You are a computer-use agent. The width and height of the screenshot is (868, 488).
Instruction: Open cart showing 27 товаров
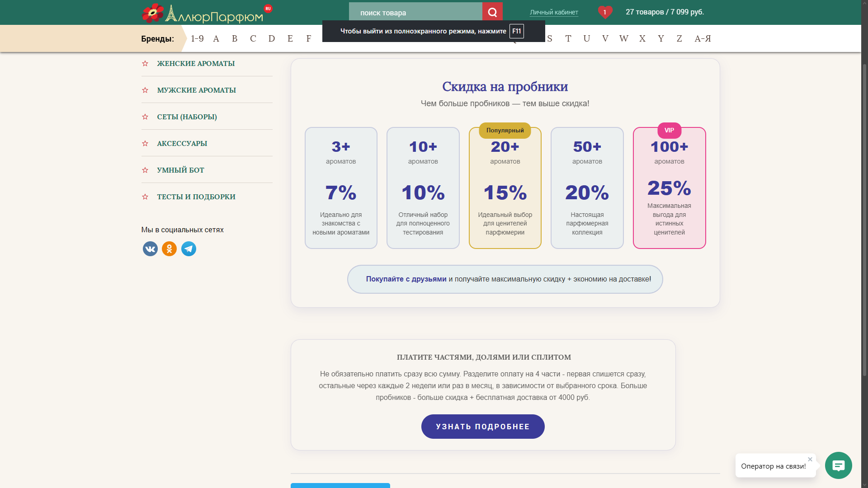point(665,12)
